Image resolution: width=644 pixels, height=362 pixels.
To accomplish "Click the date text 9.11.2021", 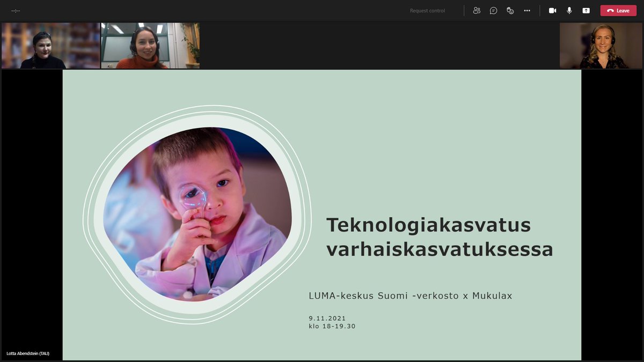I will pyautogui.click(x=327, y=318).
